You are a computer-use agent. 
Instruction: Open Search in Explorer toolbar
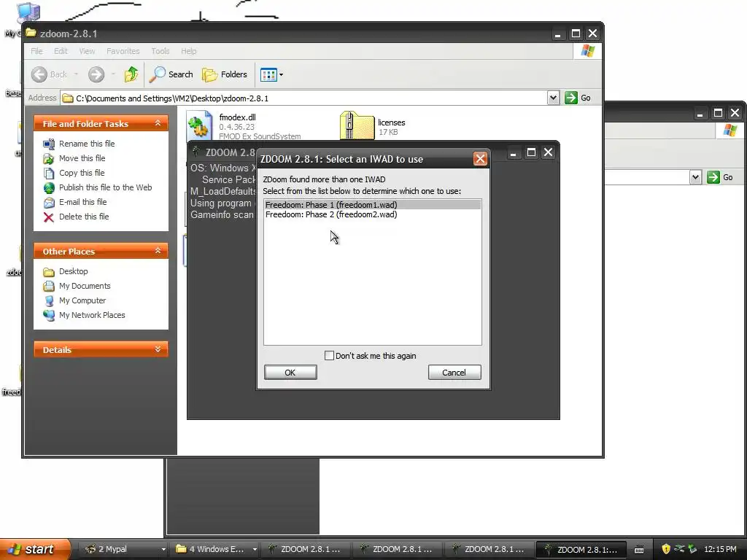171,74
